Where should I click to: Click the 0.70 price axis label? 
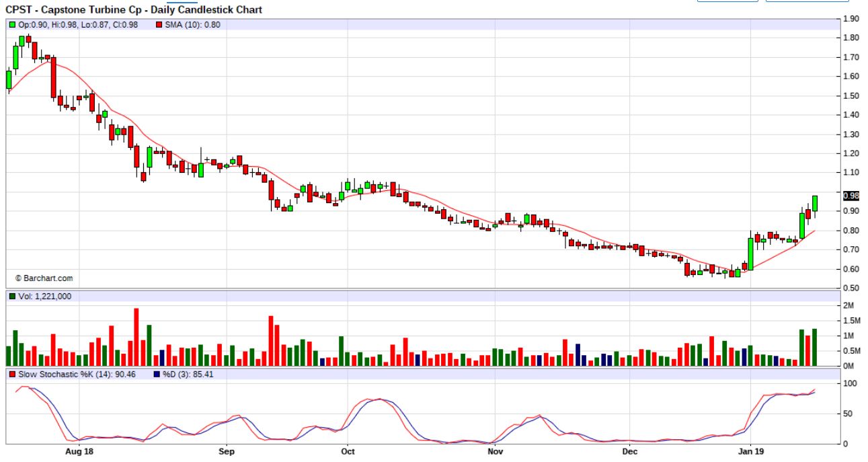click(851, 249)
